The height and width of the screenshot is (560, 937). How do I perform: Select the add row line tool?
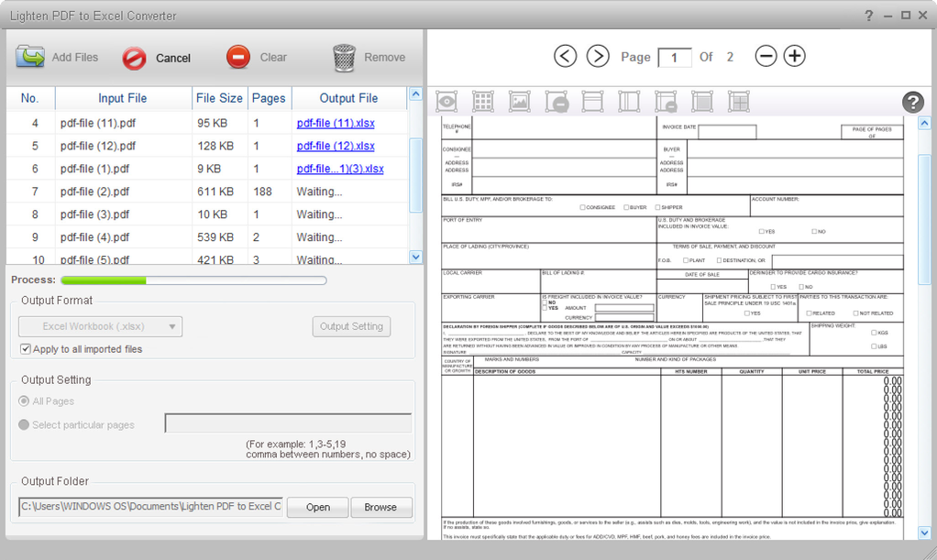(x=592, y=102)
